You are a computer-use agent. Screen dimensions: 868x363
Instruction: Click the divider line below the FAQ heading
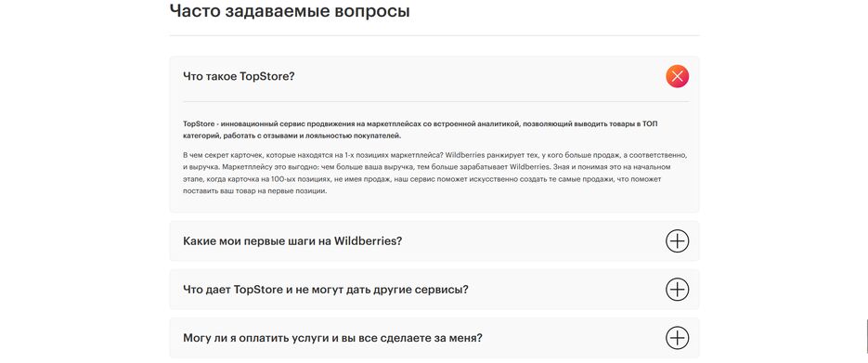click(x=434, y=35)
